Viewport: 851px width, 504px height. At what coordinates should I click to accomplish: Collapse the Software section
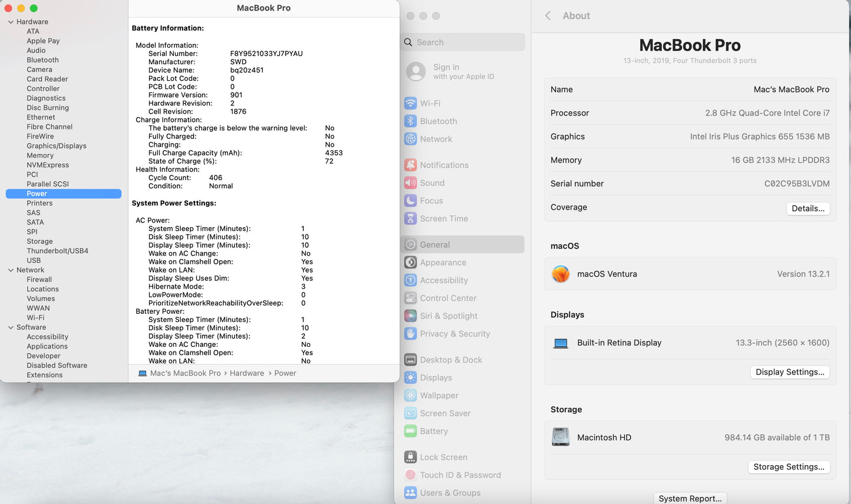[x=10, y=327]
